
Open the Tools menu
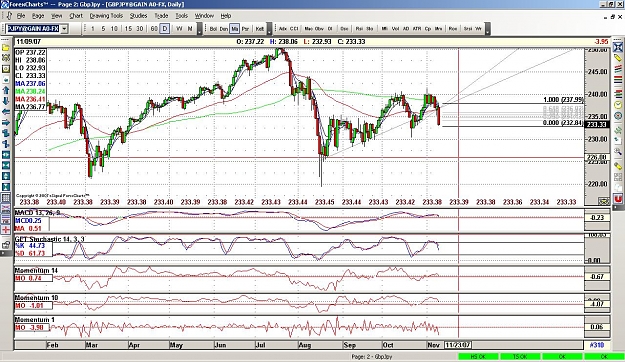click(181, 16)
